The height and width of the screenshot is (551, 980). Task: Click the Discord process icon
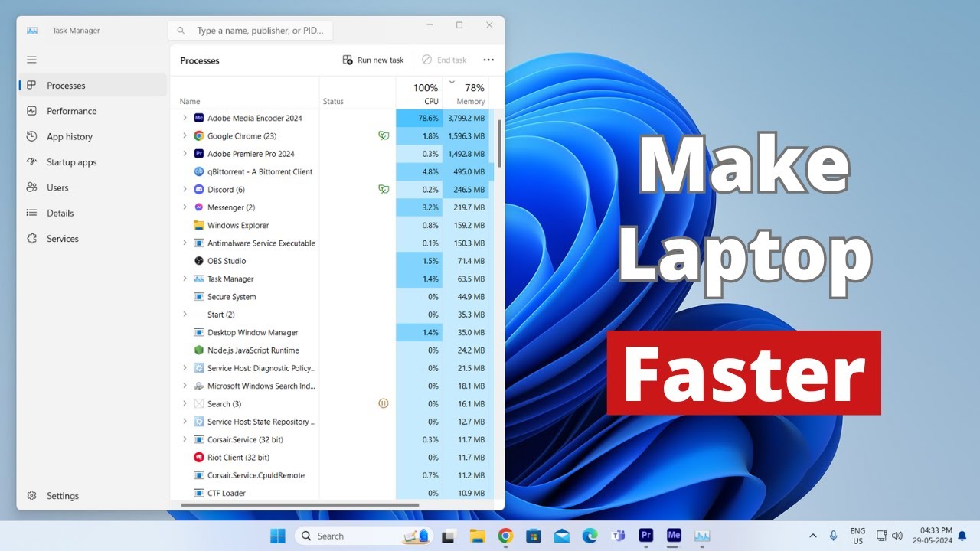(x=199, y=190)
